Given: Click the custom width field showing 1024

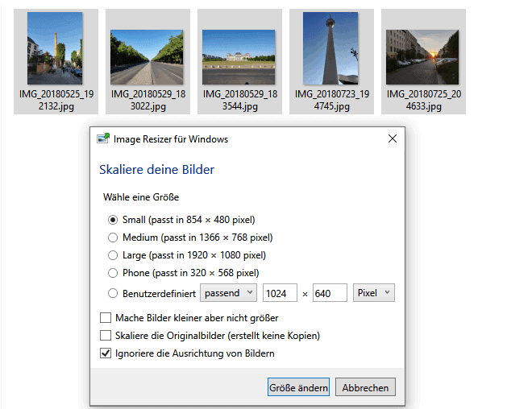Looking at the screenshot, I should 280,293.
